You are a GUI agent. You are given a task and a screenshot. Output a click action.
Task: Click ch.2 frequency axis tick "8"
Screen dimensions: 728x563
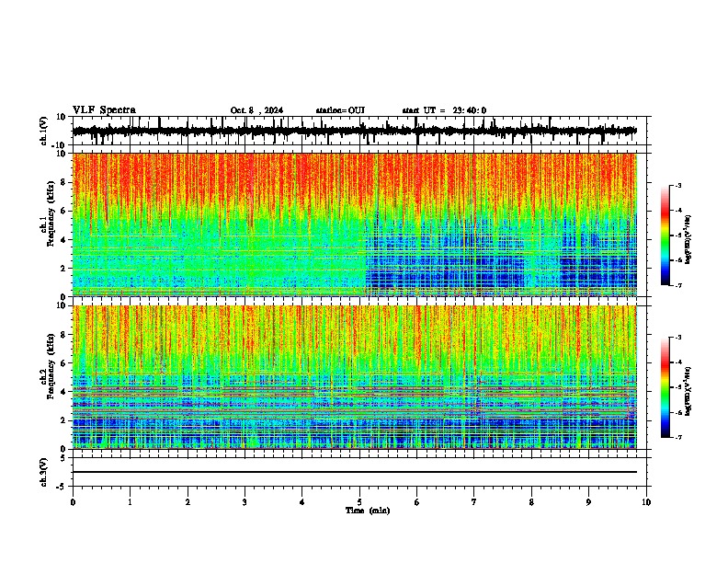click(63, 335)
